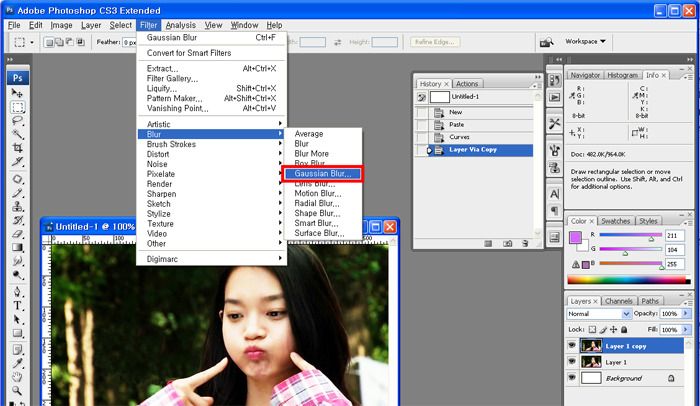This screenshot has height=406, width=700.
Task: Click the Refine Edge... button
Action: (x=434, y=42)
